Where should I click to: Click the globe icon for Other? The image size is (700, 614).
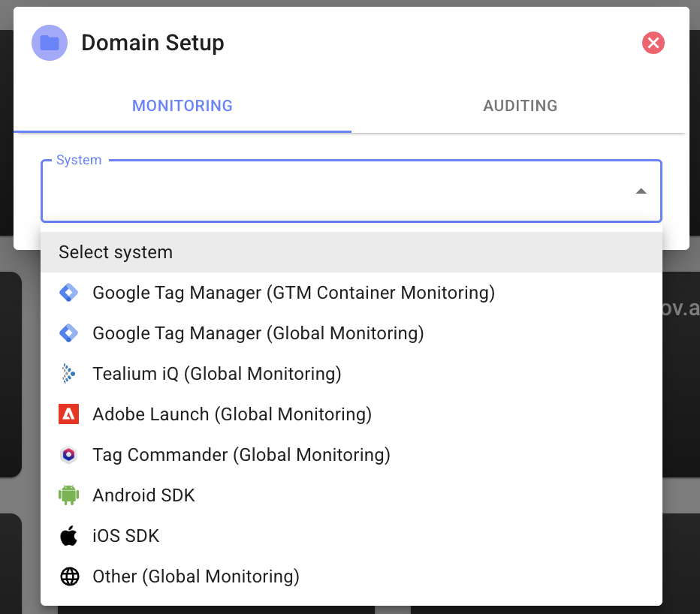tap(69, 576)
